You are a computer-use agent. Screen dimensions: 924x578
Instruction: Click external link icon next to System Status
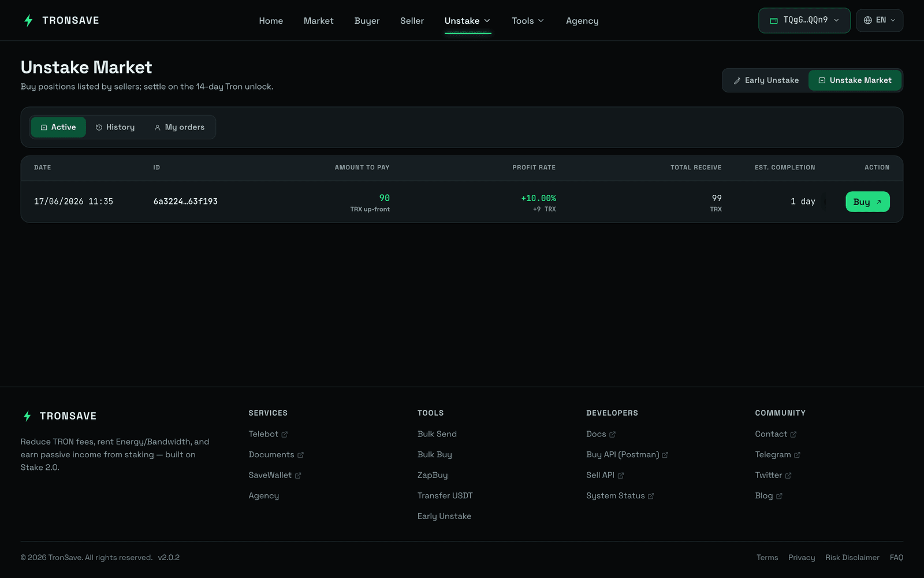tap(651, 497)
